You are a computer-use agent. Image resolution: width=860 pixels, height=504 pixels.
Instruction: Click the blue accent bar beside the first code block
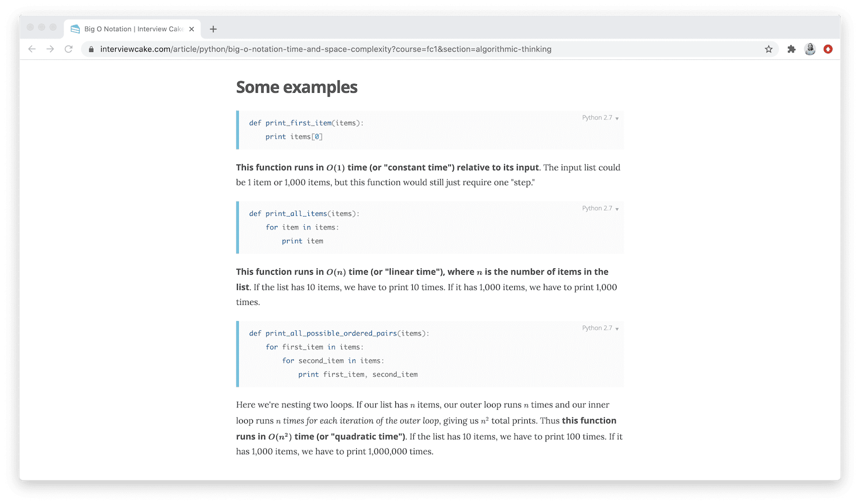[x=237, y=129]
